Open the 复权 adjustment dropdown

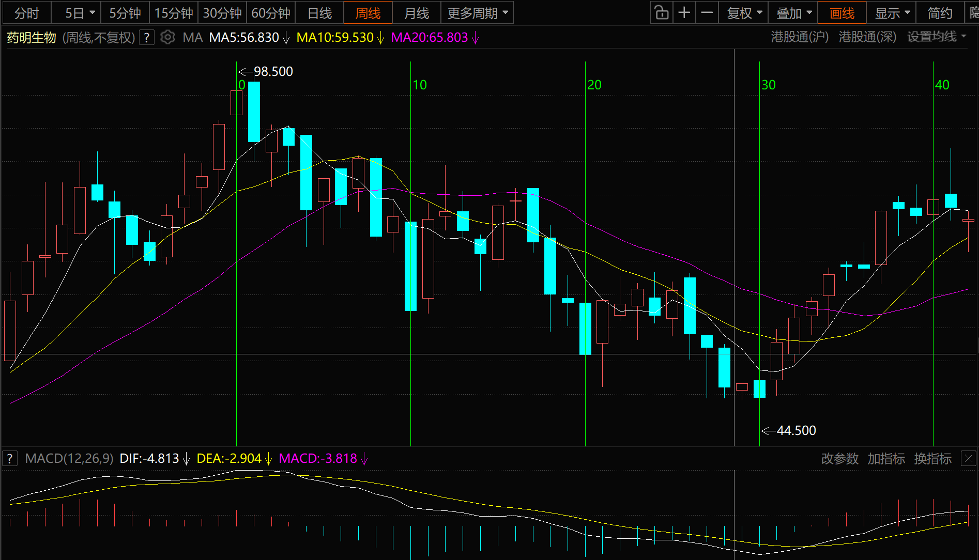(x=744, y=13)
